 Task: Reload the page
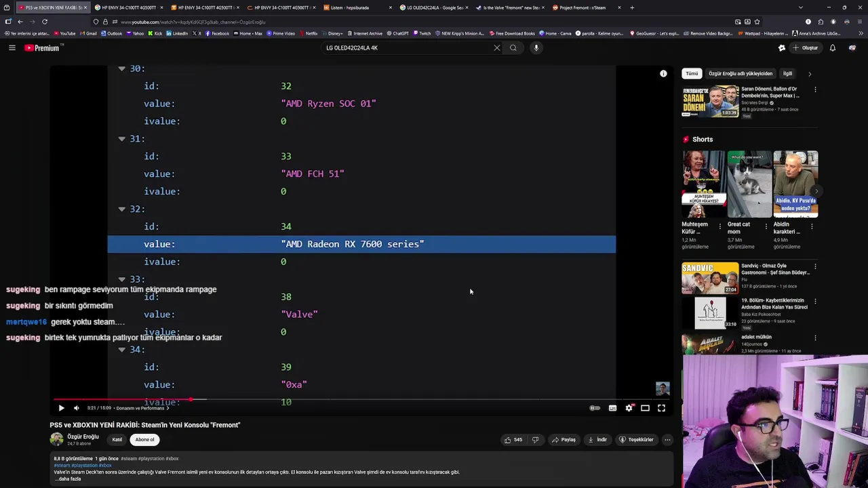pos(45,22)
